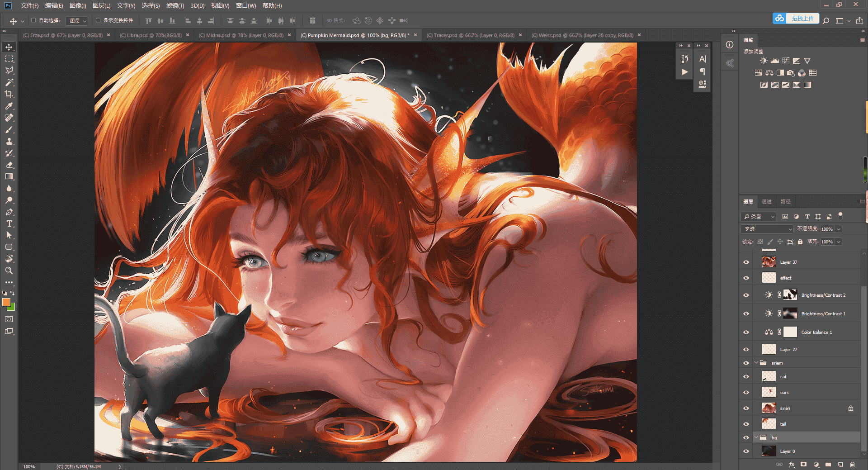Enable the auto-select checkbox
Screen dimensions: 868x470
point(33,20)
